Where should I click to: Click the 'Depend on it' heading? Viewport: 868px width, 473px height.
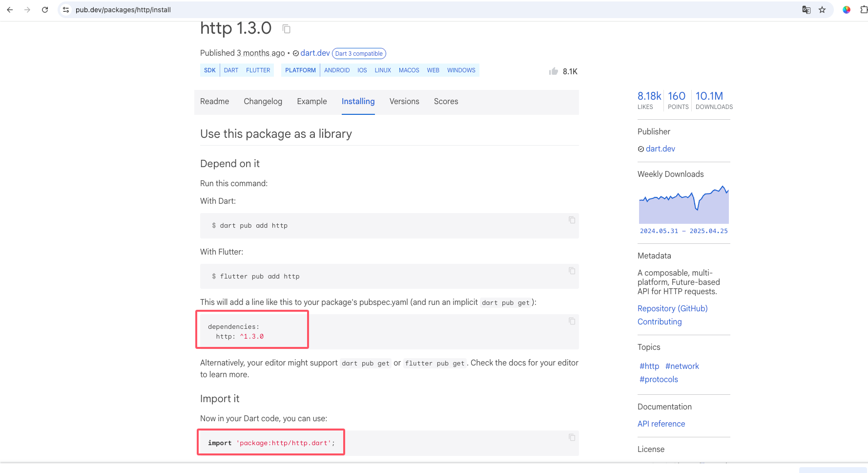230,164
